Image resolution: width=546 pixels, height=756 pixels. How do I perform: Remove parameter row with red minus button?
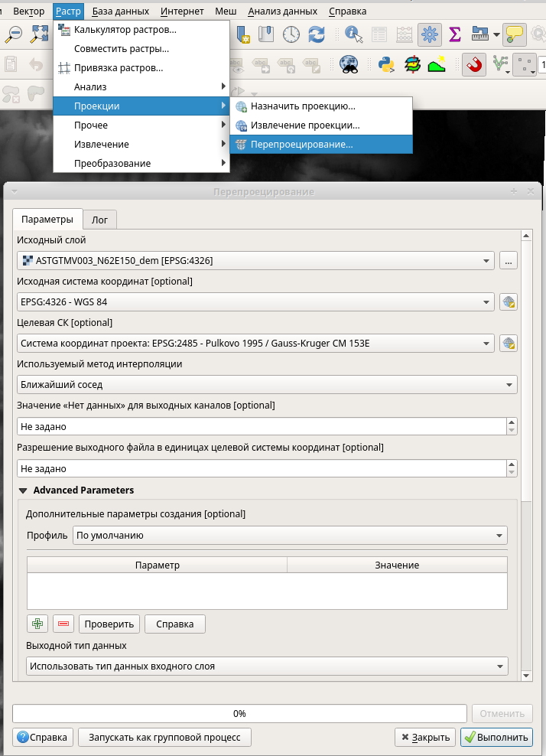[63, 624]
